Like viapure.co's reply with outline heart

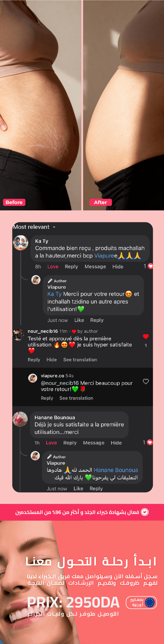click(x=146, y=381)
